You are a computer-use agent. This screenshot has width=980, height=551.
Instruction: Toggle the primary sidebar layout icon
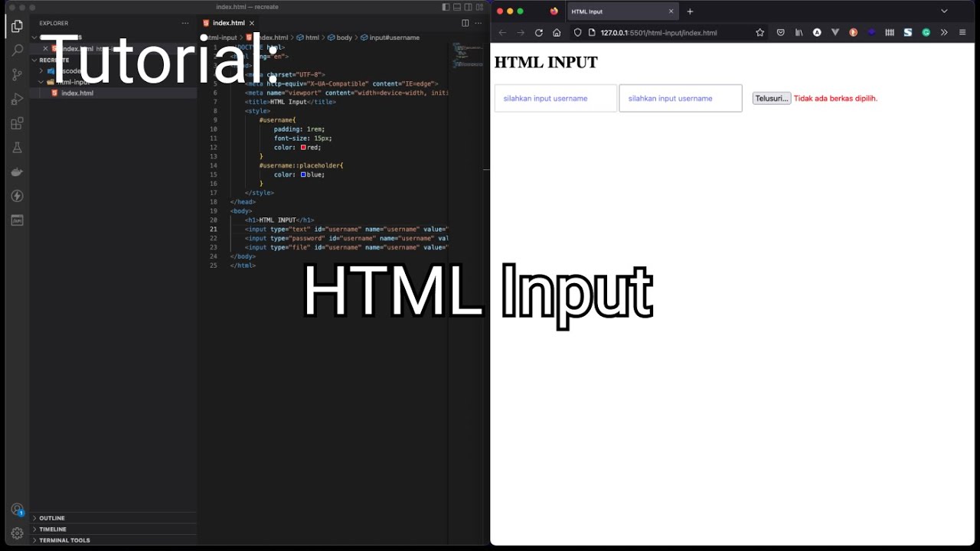point(446,7)
